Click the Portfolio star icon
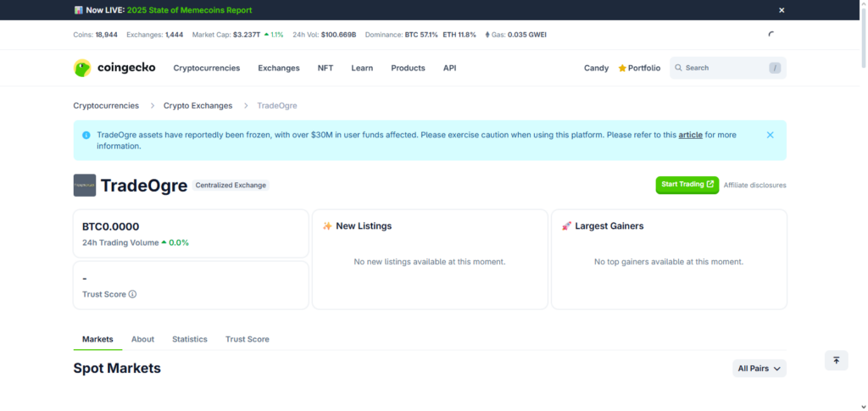Viewport: 868px width, 411px height. tap(622, 68)
